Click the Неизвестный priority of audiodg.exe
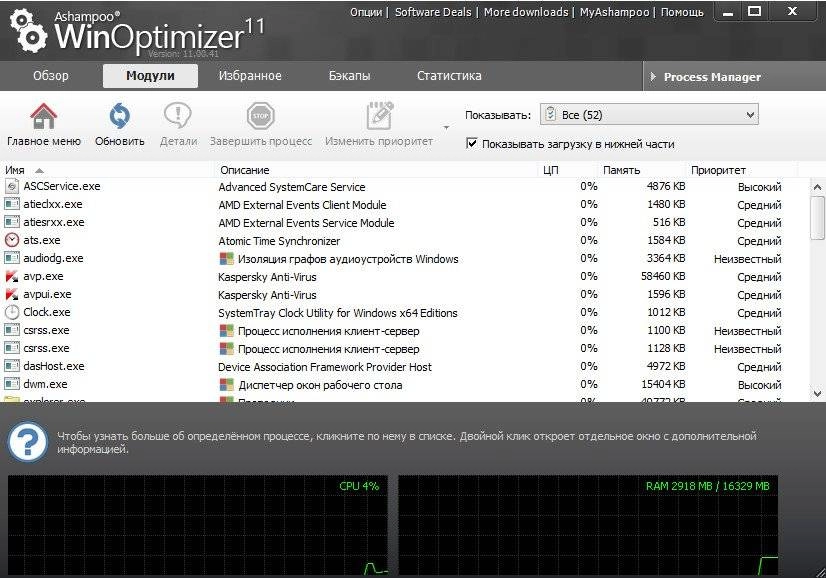 (x=748, y=259)
